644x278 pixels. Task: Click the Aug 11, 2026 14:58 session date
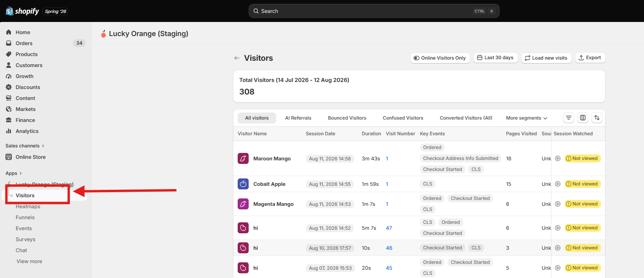(x=330, y=159)
